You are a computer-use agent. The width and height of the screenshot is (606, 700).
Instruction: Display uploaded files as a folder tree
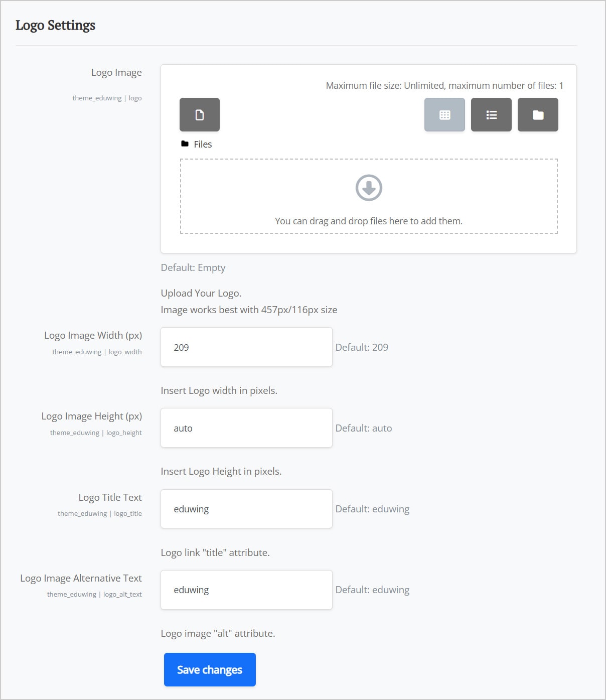537,114
